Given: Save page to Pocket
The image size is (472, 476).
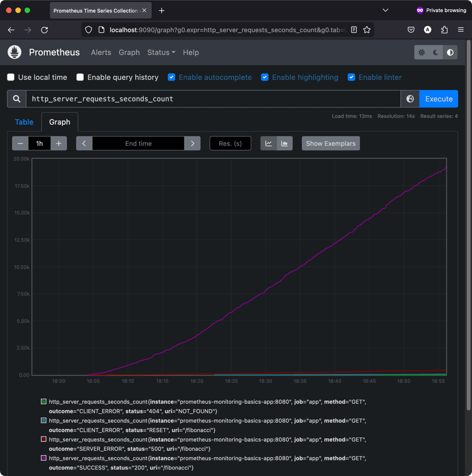Looking at the screenshot, I should point(411,30).
